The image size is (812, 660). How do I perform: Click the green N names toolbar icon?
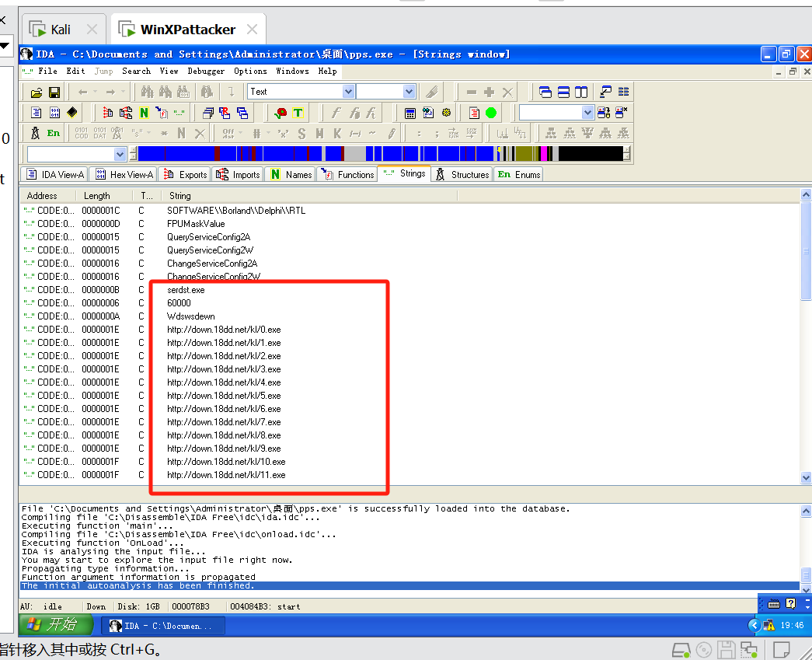click(144, 113)
